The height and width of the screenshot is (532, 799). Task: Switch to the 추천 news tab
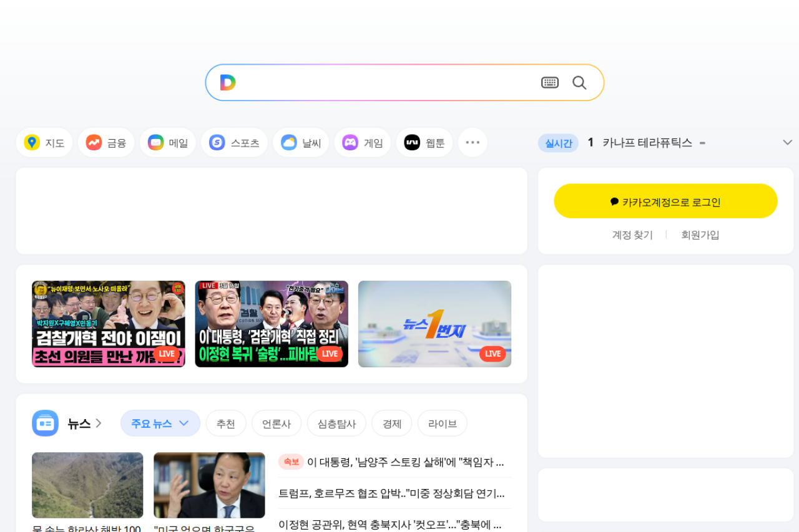(x=226, y=423)
